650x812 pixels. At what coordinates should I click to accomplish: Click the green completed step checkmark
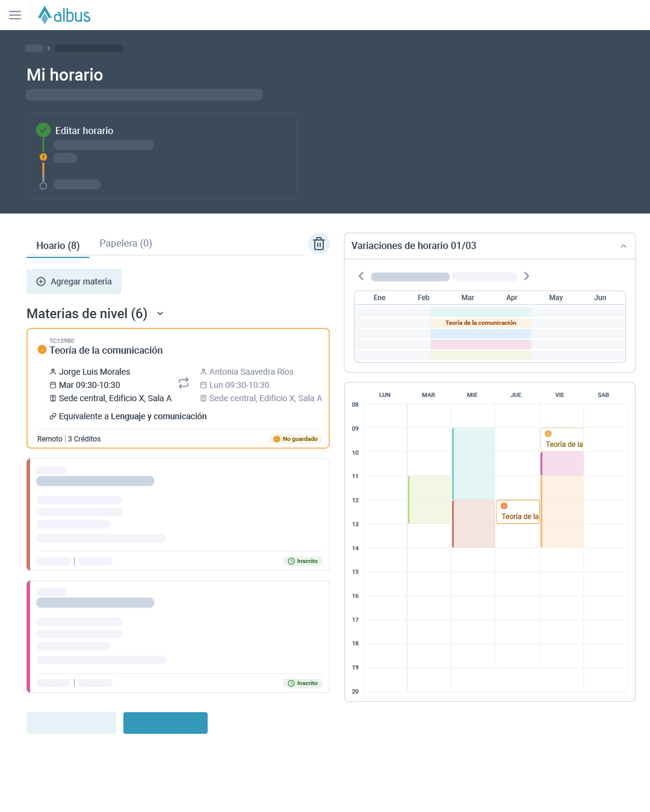click(43, 130)
